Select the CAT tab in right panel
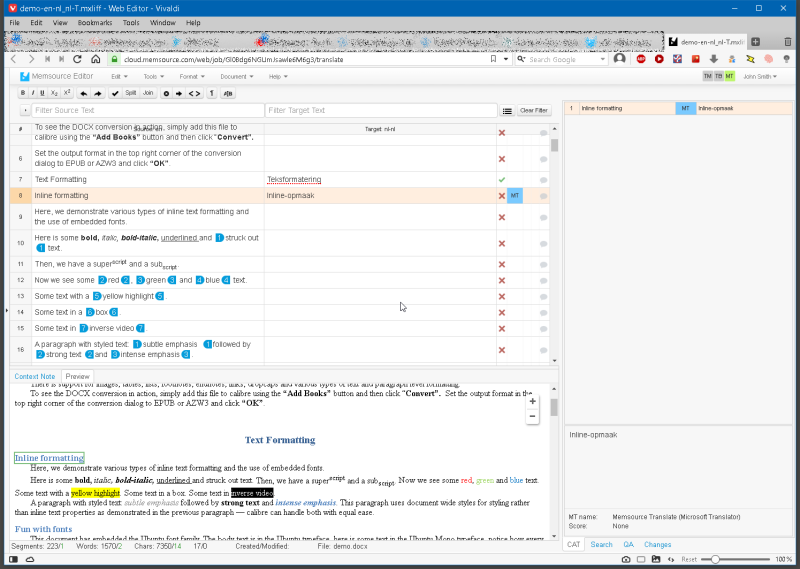The height and width of the screenshot is (569, 800). (x=573, y=545)
